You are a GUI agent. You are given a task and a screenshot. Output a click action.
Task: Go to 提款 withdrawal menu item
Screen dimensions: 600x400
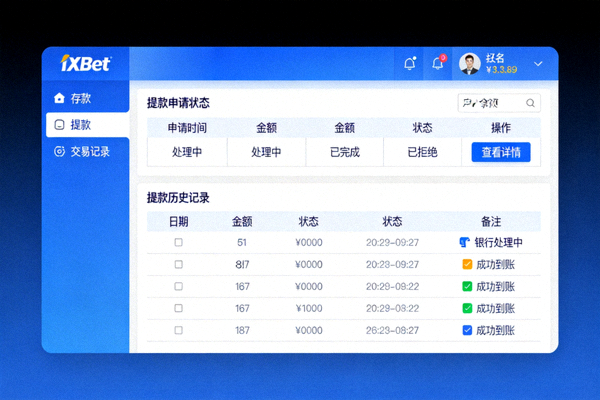[87, 125]
